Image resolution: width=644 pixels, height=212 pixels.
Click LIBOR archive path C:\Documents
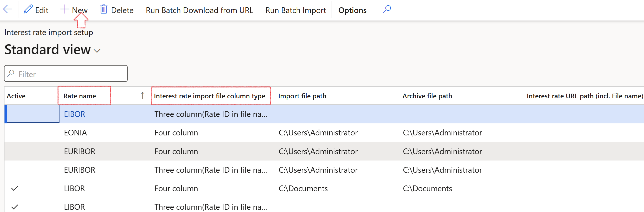427,188
